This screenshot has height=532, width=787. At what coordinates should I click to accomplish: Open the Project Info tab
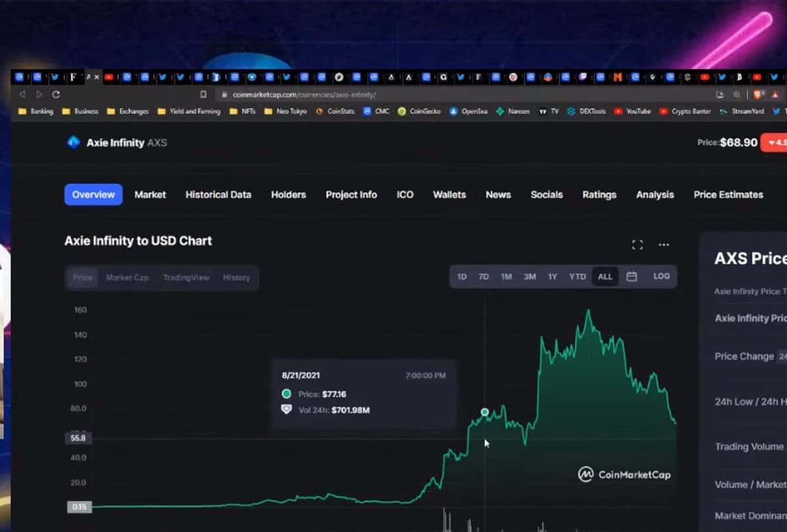pyautogui.click(x=352, y=194)
